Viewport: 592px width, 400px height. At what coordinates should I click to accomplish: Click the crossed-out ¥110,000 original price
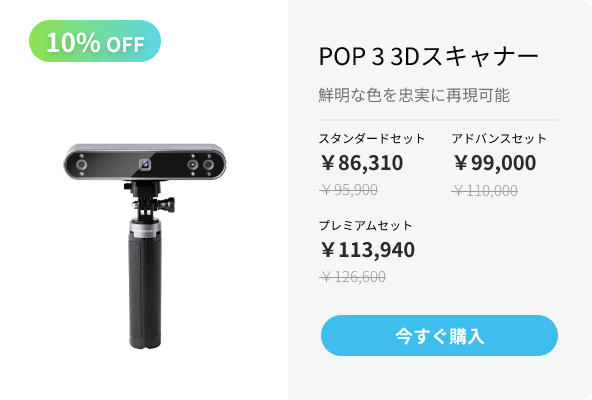click(x=484, y=190)
